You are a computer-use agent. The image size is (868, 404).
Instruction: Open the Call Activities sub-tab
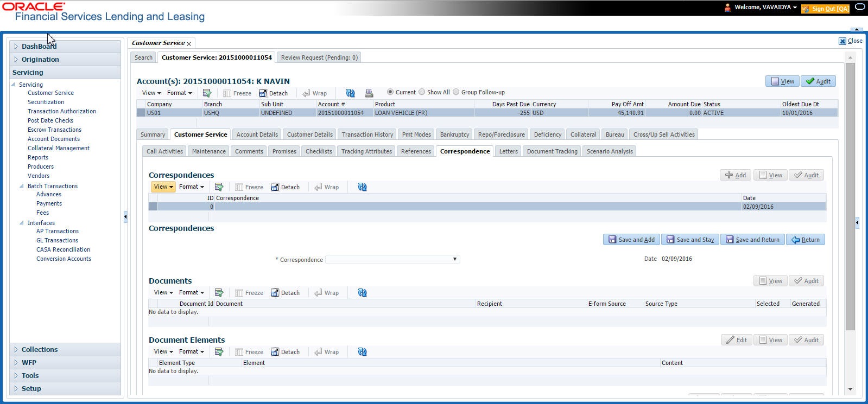(164, 151)
